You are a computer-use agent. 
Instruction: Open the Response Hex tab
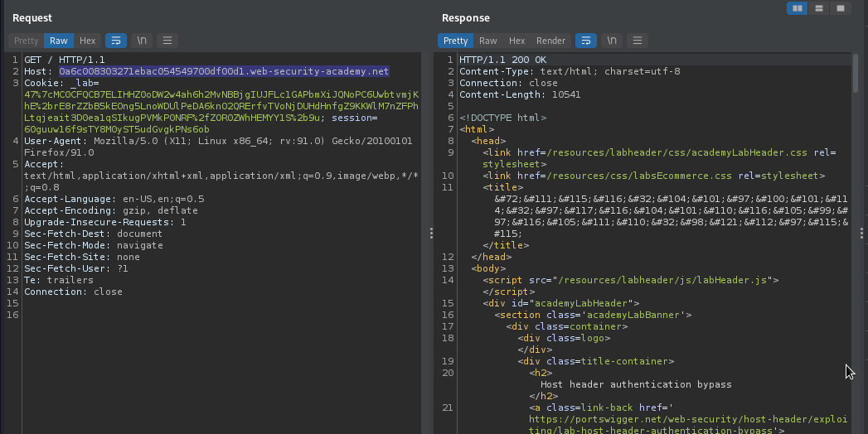516,41
